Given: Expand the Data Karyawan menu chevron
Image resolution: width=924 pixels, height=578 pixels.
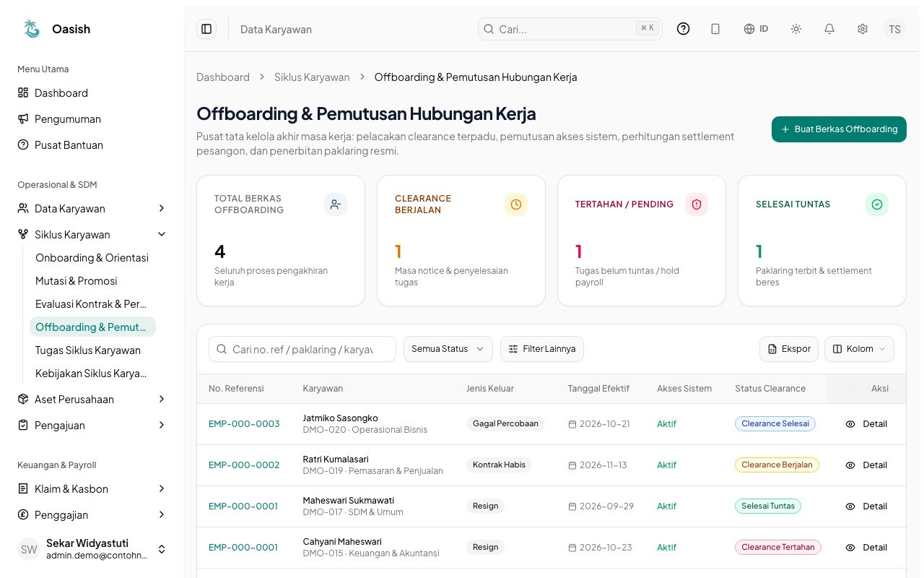Looking at the screenshot, I should [162, 208].
